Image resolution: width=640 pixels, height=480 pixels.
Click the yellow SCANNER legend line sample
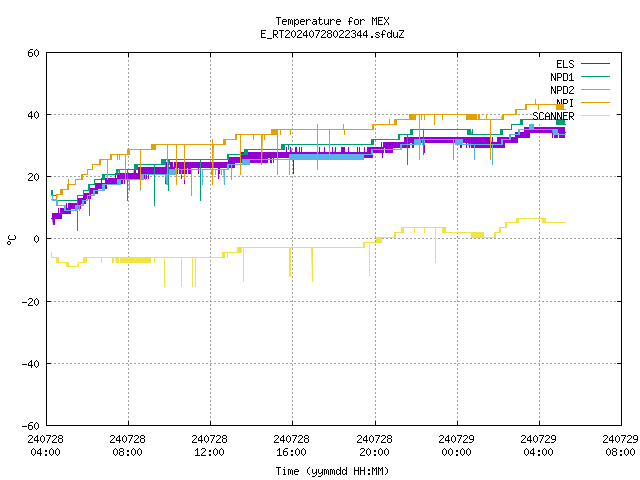point(595,116)
